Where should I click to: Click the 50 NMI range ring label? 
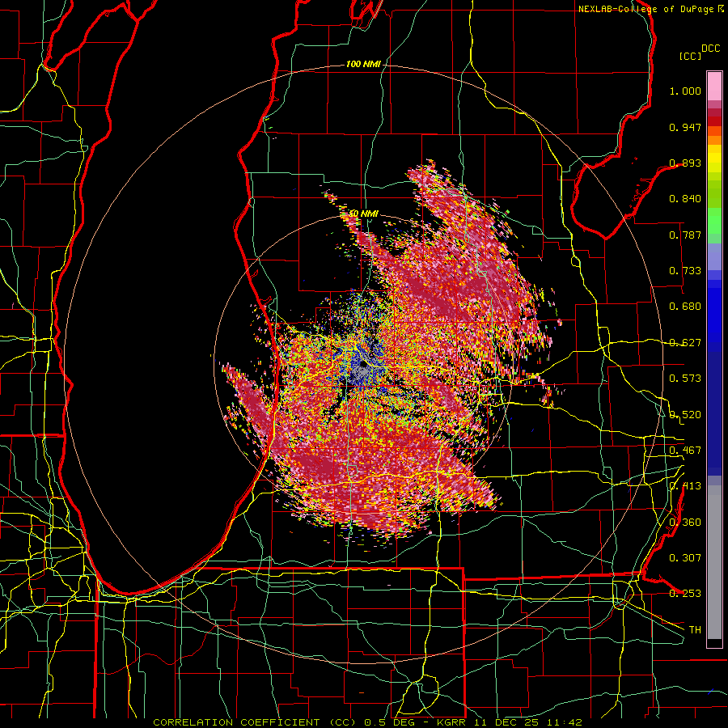pos(363,214)
